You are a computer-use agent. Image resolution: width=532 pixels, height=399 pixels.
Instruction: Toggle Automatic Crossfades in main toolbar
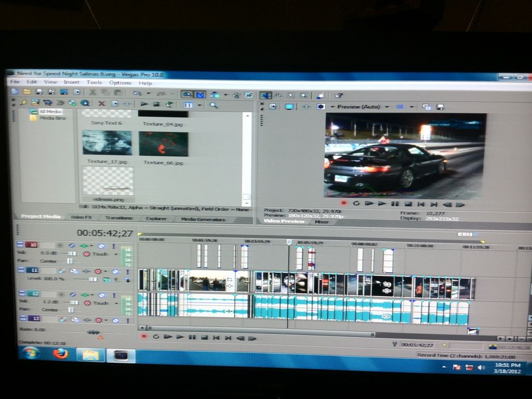pos(200,95)
